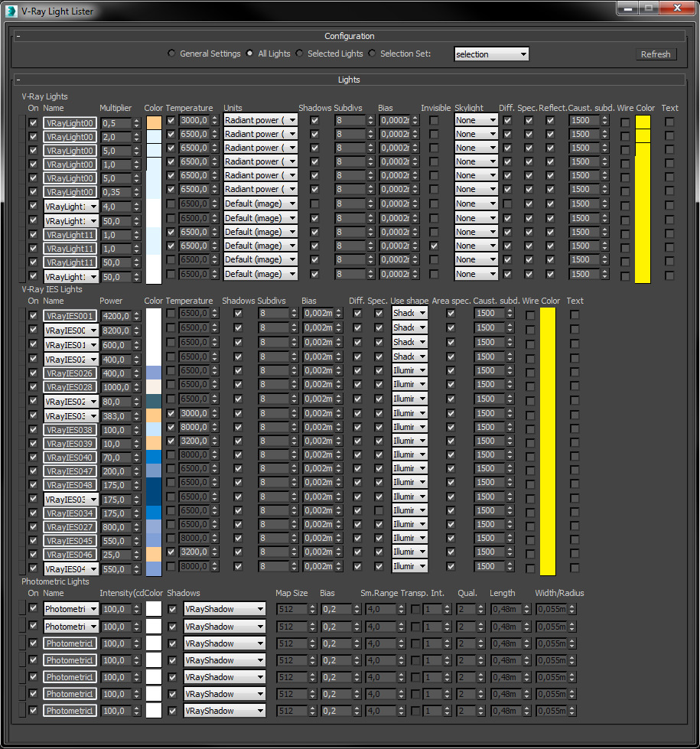Click the Temperature spinner for VRayIES038
The image size is (700, 749).
pyautogui.click(x=214, y=427)
